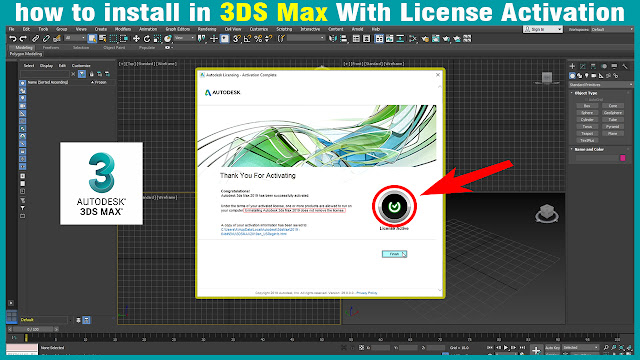Click the Privacy Policy link

(367, 293)
